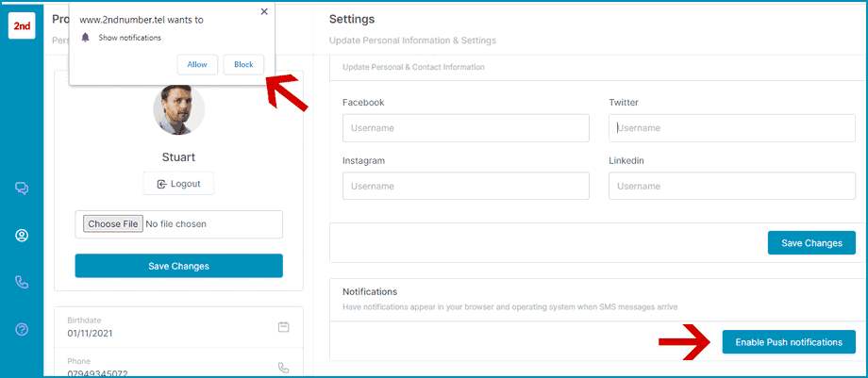The image size is (868, 378).
Task: Click the phone icon beside Phone number
Action: [x=283, y=368]
